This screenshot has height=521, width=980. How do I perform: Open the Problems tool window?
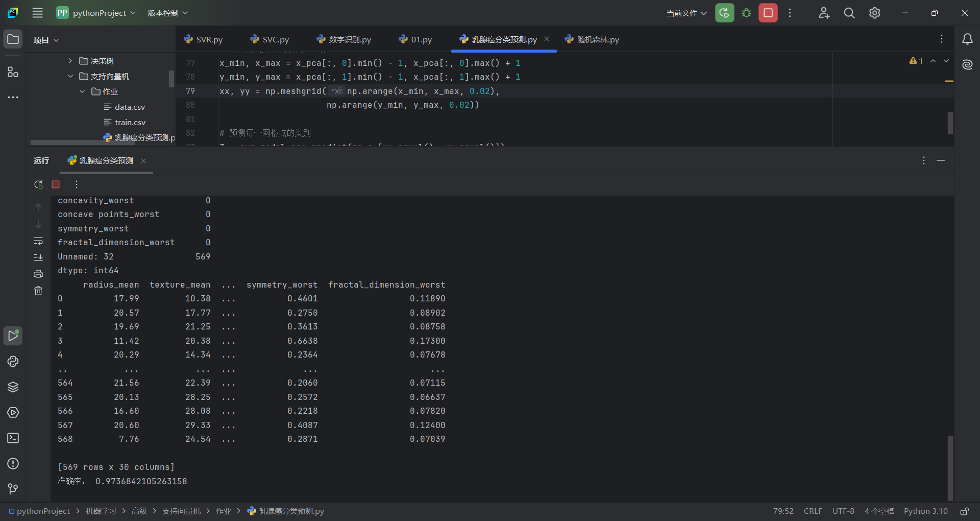pos(13,464)
